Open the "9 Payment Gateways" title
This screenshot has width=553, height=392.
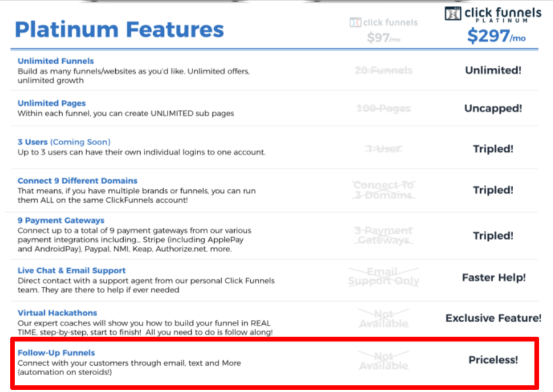click(x=61, y=220)
